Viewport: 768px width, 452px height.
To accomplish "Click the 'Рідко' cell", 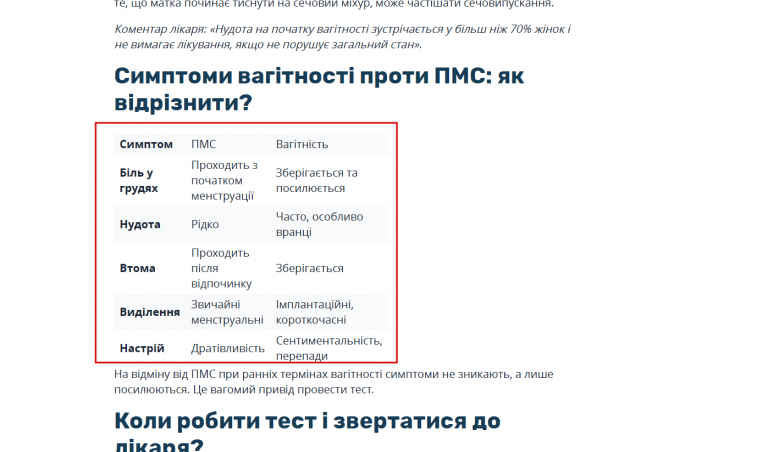I will [205, 224].
